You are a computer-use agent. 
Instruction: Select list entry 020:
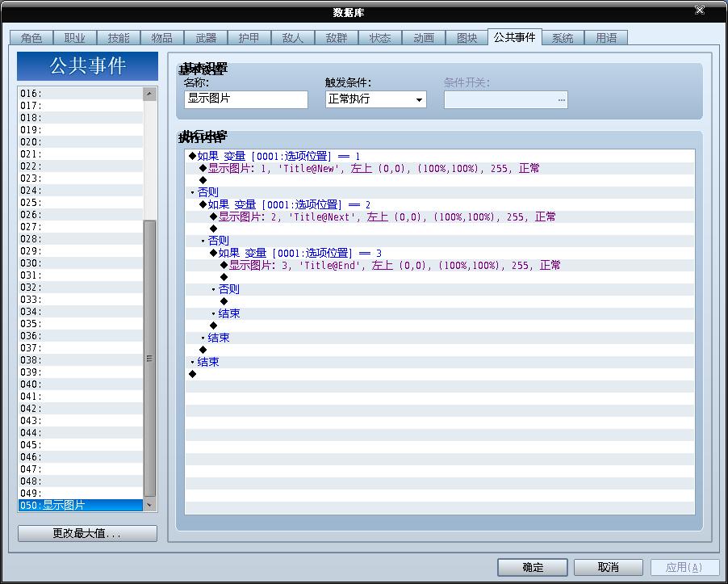81,142
